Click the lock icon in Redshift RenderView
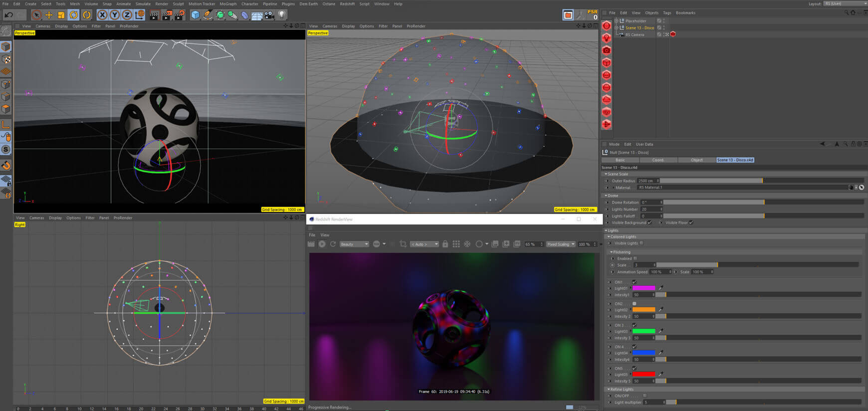 [x=445, y=244]
